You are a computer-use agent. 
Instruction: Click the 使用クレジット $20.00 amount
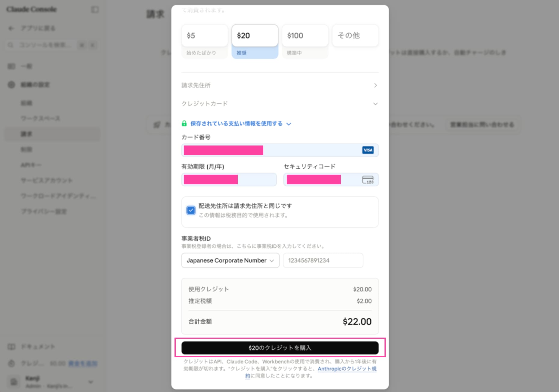point(362,289)
